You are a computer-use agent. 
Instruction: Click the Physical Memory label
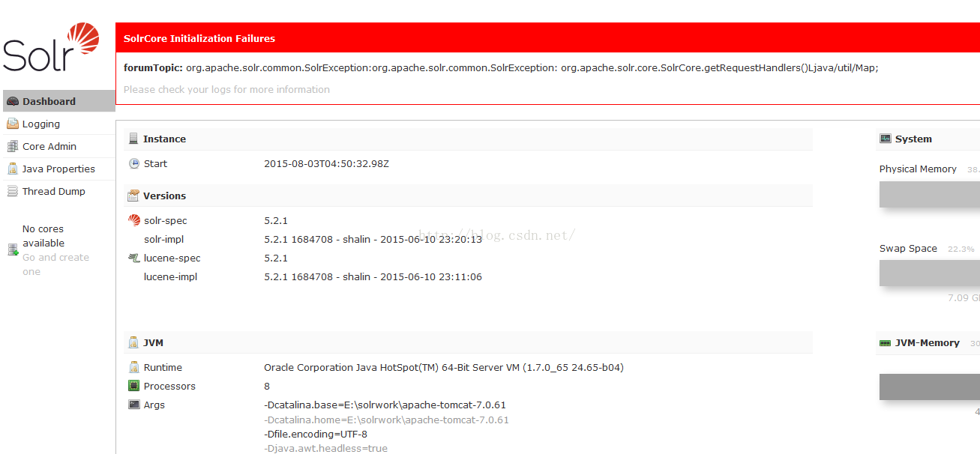point(918,169)
